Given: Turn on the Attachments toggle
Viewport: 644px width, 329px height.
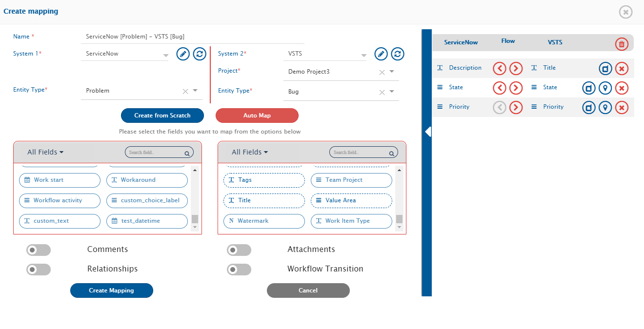Looking at the screenshot, I should coord(239,250).
